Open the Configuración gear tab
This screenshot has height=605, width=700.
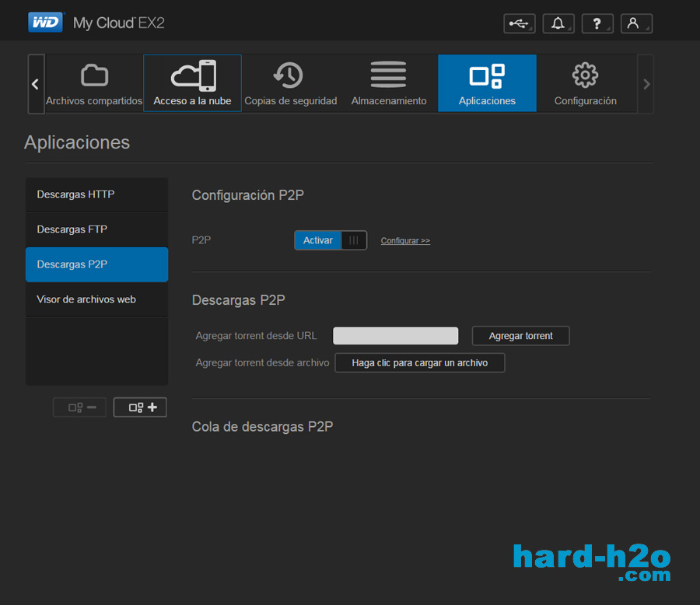tap(585, 83)
